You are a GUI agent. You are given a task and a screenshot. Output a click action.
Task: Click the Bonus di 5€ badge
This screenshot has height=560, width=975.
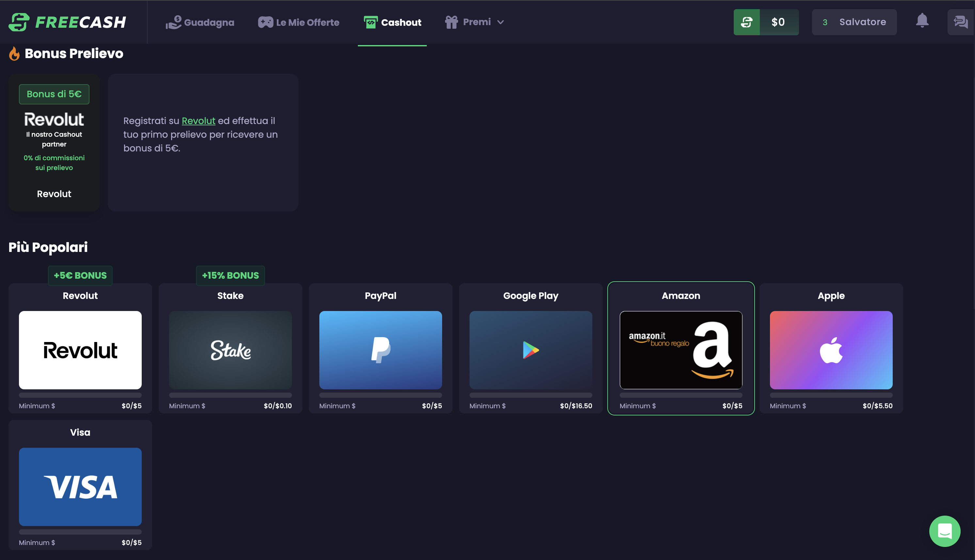coord(54,94)
